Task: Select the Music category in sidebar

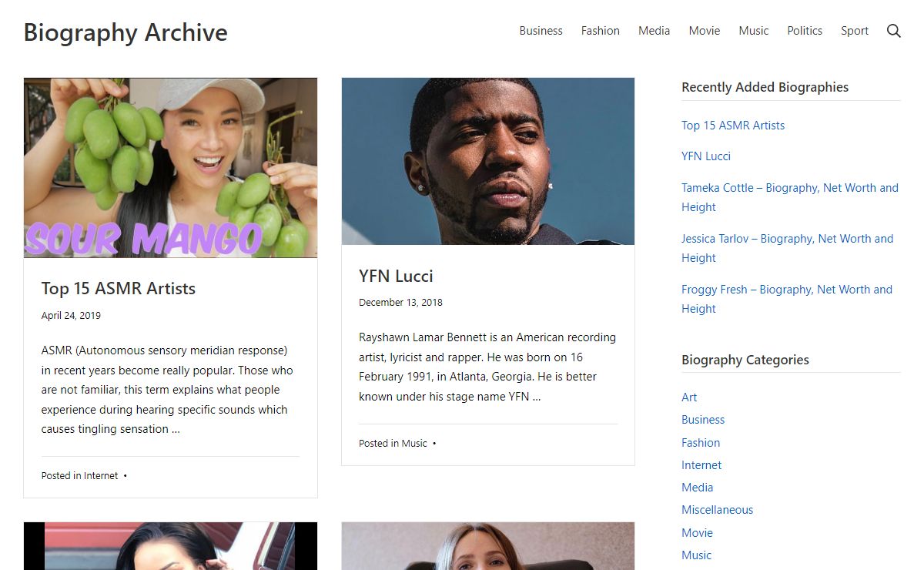Action: (x=697, y=555)
